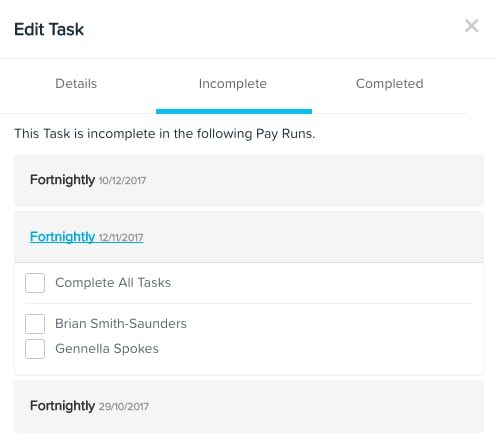Click the Brian Smith-Saunders name label
Viewport: 496px width, 442px height.
point(121,324)
